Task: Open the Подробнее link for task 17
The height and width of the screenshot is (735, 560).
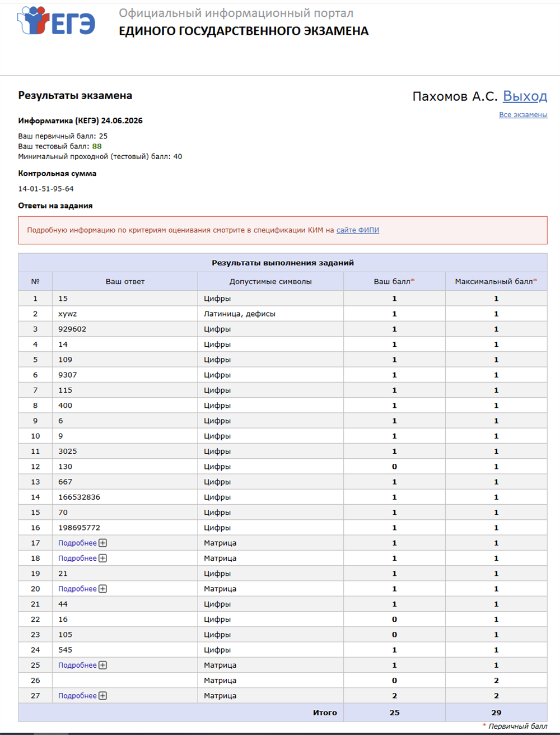Action: coord(77,543)
